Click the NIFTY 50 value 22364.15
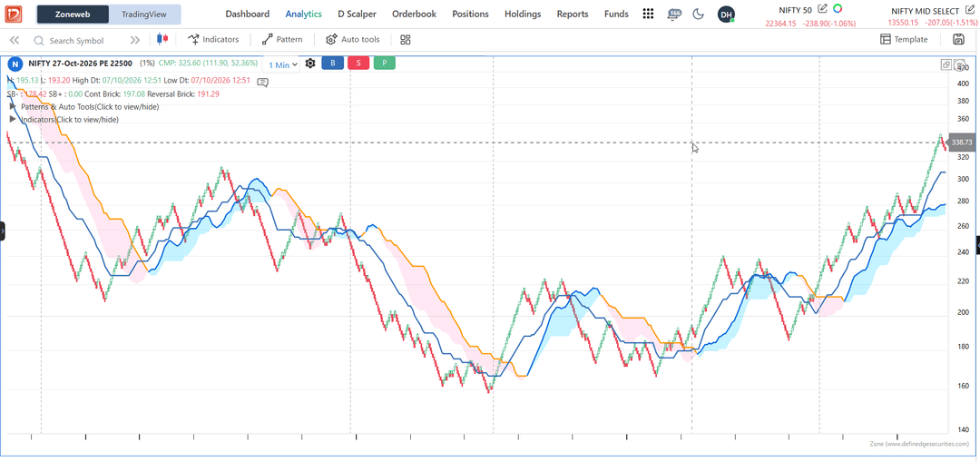Image resolution: width=980 pixels, height=462 pixels. (780, 23)
